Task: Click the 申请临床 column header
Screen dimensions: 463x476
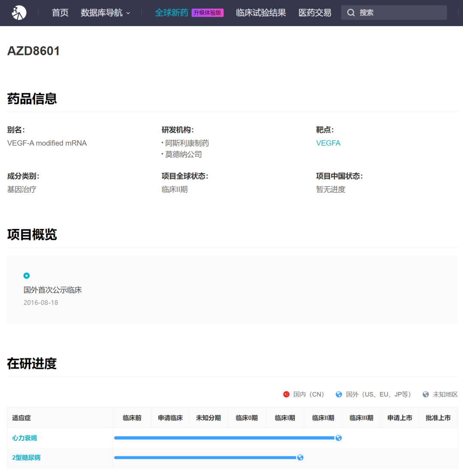Action: [x=170, y=418]
